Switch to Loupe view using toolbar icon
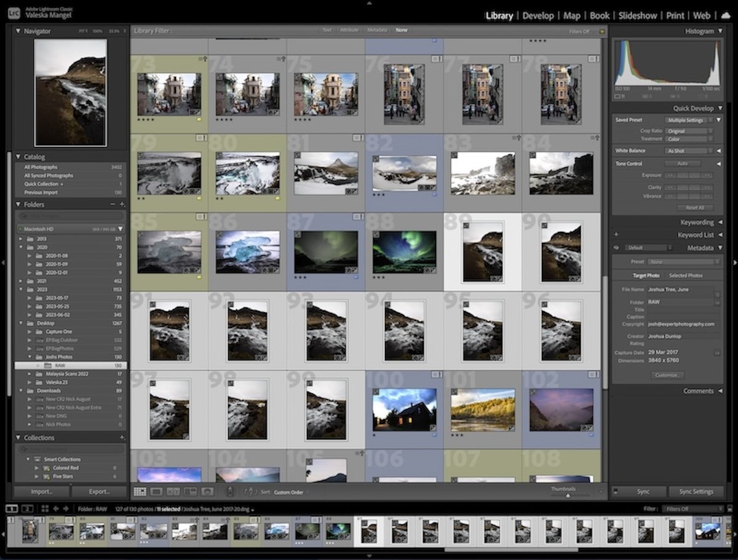 [157, 491]
